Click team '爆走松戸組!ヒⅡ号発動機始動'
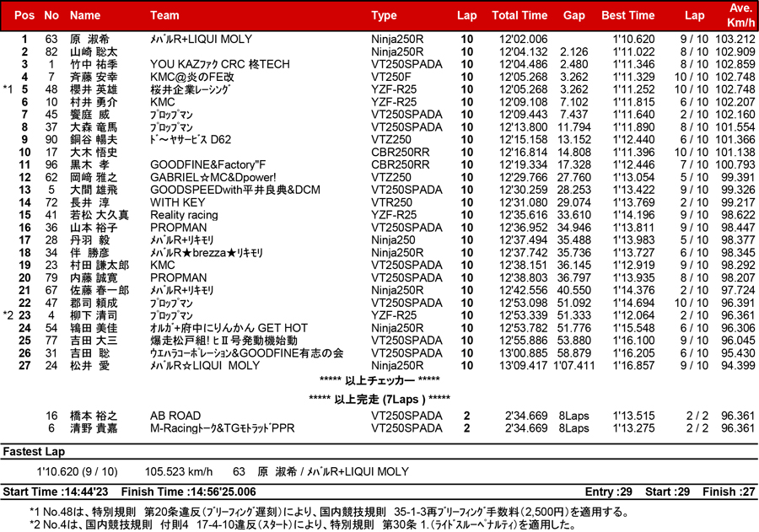This screenshot has height=532, width=759. point(223,341)
